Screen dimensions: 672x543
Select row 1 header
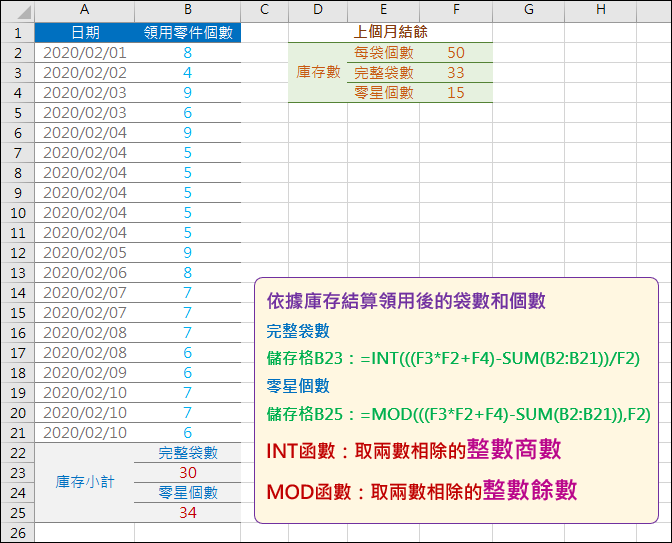[x=18, y=33]
